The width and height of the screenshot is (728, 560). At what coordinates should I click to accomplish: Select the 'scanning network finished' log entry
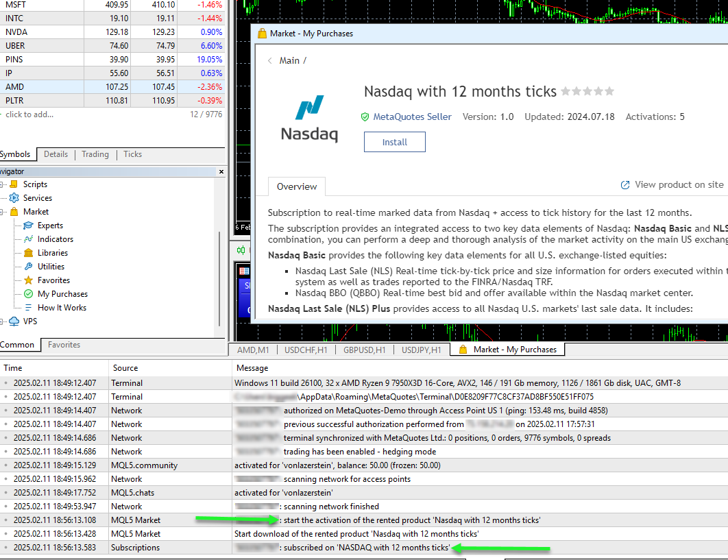coord(364,507)
